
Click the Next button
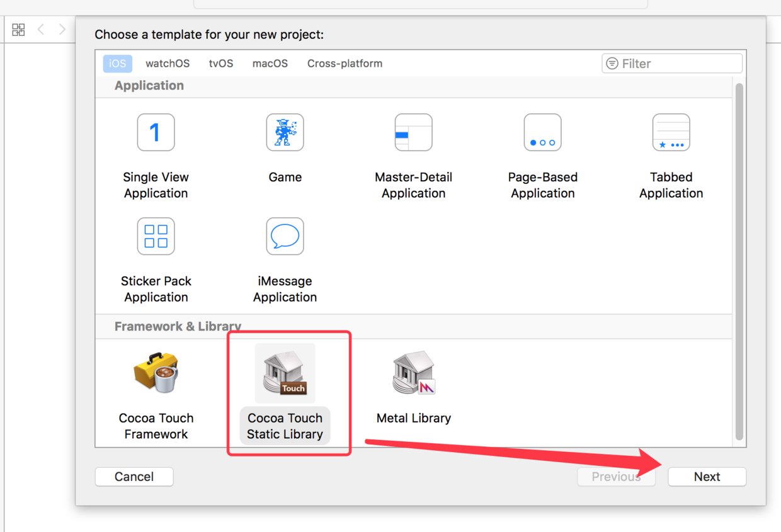(x=707, y=477)
